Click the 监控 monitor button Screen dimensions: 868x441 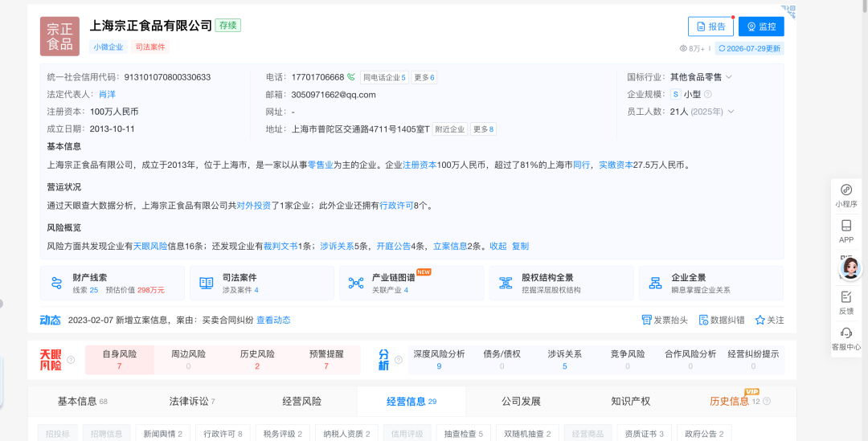pos(761,27)
